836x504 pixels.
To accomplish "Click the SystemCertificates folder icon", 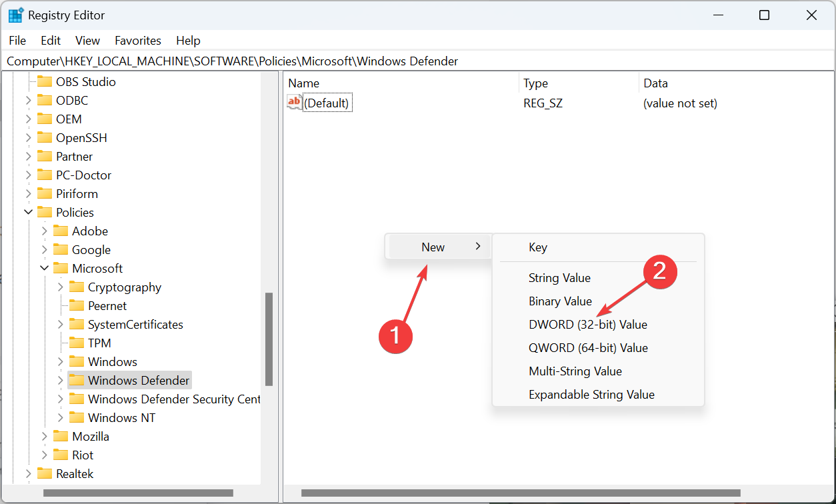I will 77,325.
